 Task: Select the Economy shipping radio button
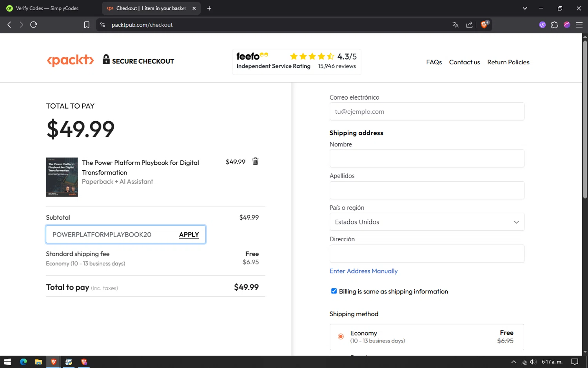(x=341, y=336)
